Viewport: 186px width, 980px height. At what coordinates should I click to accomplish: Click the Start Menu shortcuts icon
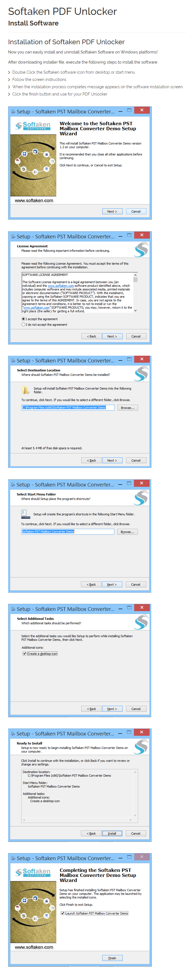(x=25, y=514)
